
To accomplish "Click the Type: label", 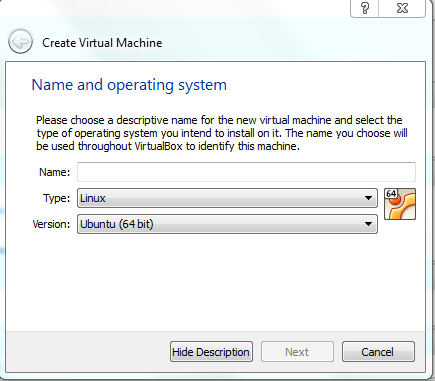I will point(57,198).
